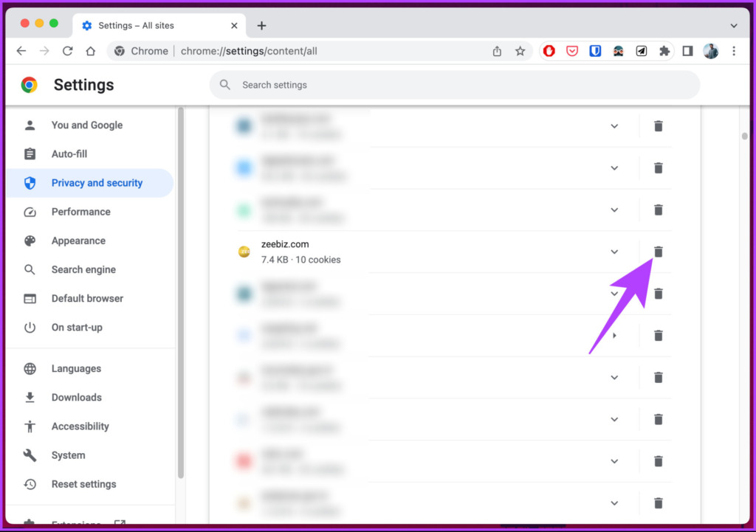Expand the site entry above zeebiz.com
The width and height of the screenshot is (756, 532).
coord(614,210)
